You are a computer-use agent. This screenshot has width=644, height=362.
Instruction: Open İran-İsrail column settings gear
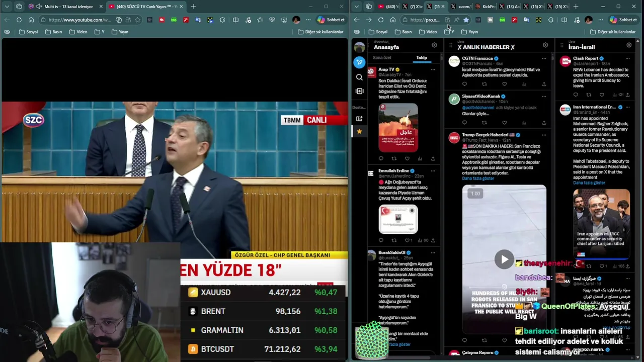tap(629, 45)
